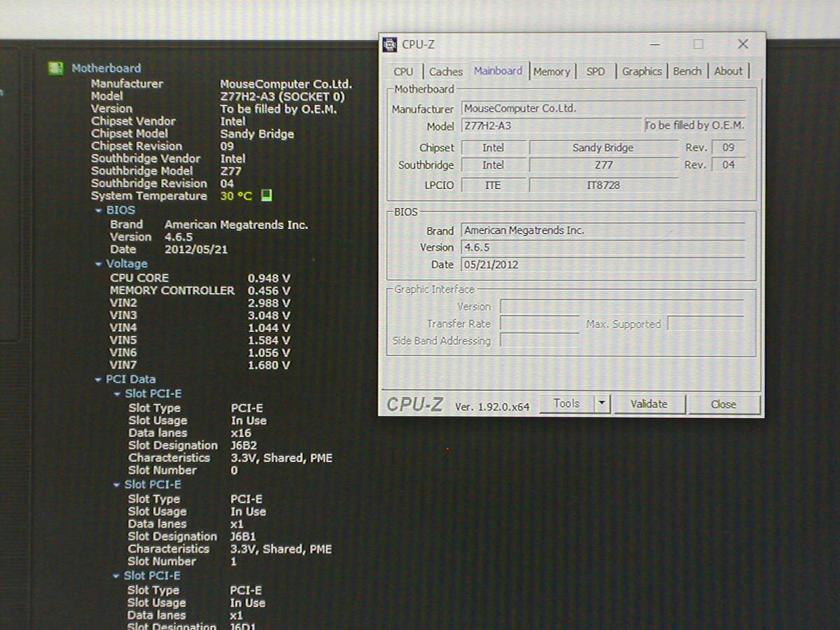Click the 'American Megatrends Inc.' brand in left panel
This screenshot has width=840, height=630.
236,225
